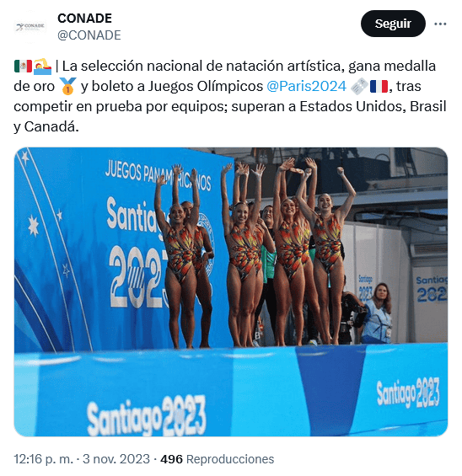Image resolution: width=462 pixels, height=476 pixels.
Task: Click the tweet text about natación artística
Action: (x=230, y=96)
